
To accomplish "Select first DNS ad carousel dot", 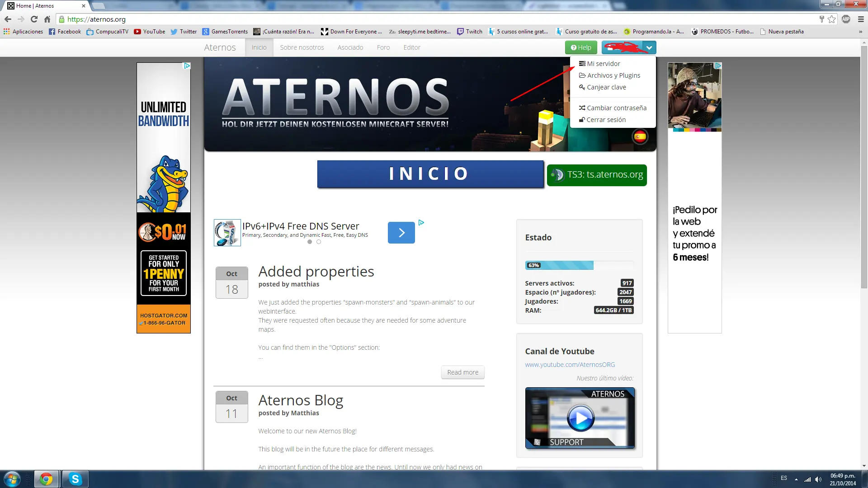I will (x=310, y=242).
